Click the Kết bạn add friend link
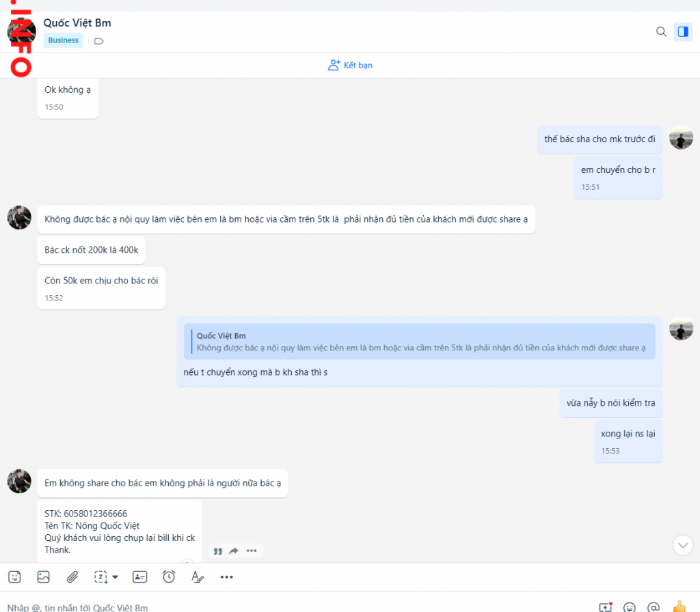Viewport: 700px width, 612px height. (x=350, y=66)
